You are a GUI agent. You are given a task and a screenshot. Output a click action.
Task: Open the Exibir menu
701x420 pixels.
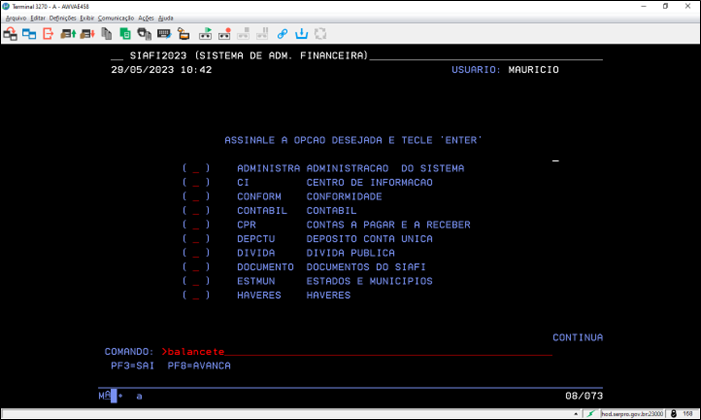coord(87,18)
